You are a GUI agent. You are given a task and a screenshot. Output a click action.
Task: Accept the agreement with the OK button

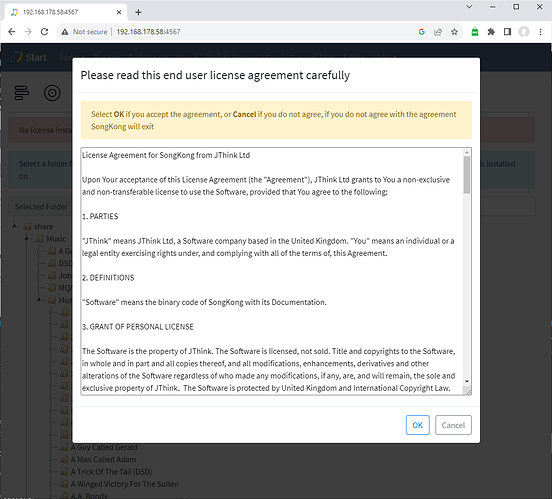(417, 425)
